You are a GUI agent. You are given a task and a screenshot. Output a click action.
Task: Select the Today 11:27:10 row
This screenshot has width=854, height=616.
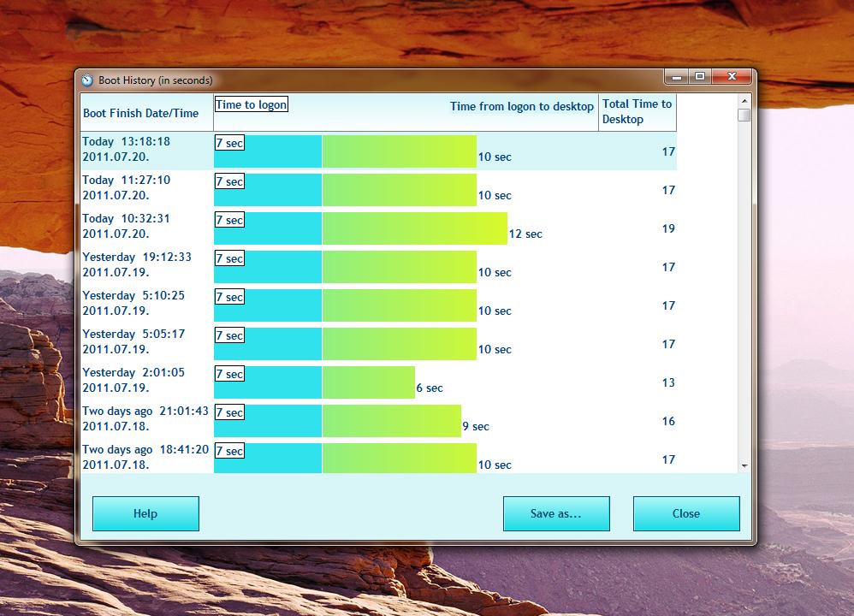click(x=378, y=189)
